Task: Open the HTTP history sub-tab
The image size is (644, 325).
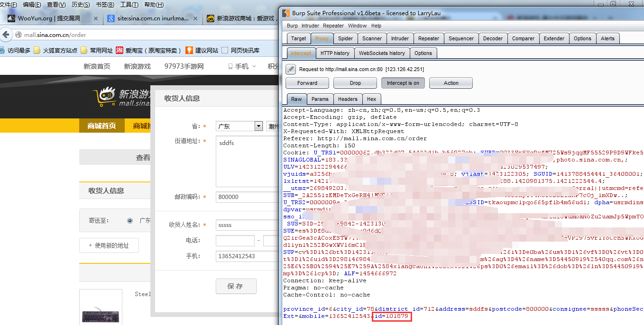Action: coord(335,53)
